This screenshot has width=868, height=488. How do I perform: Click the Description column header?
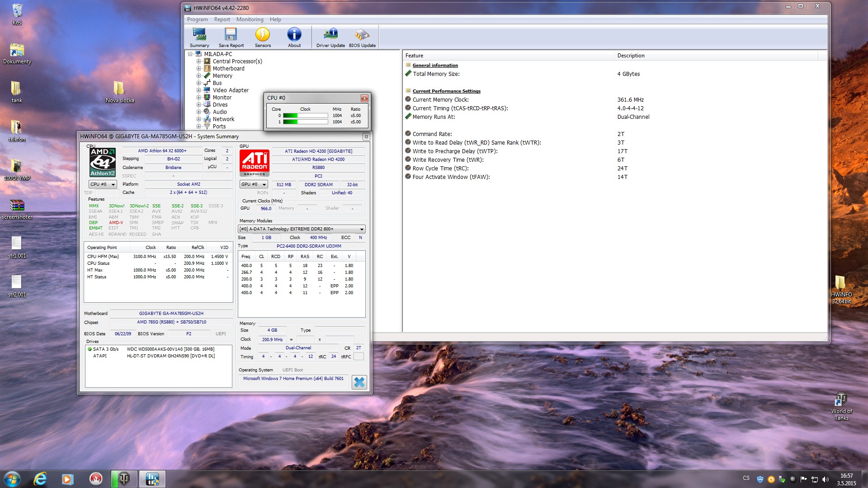[716, 56]
